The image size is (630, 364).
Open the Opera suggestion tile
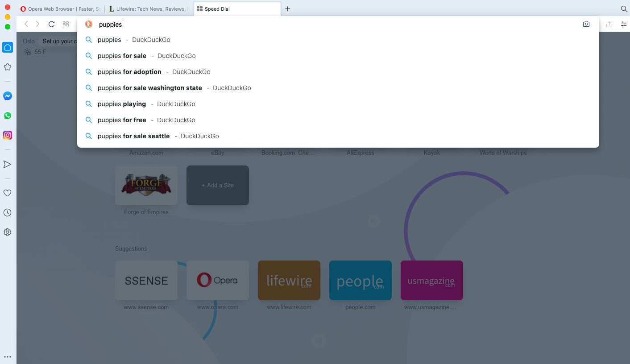coord(218,280)
